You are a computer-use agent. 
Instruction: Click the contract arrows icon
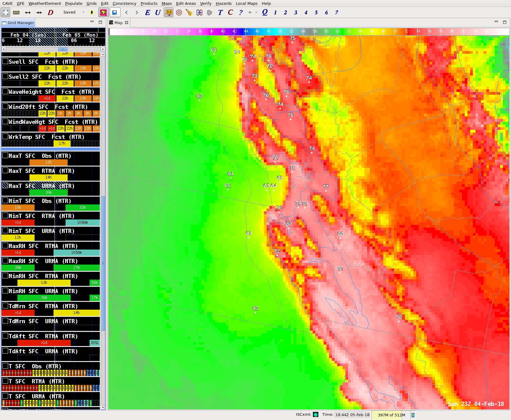point(39,12)
